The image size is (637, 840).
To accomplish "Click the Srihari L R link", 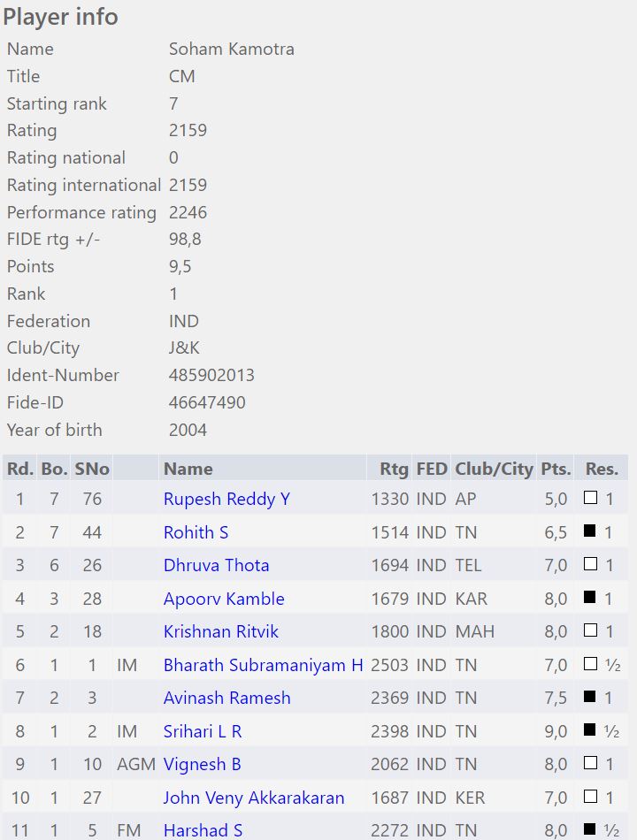I will pos(203,731).
